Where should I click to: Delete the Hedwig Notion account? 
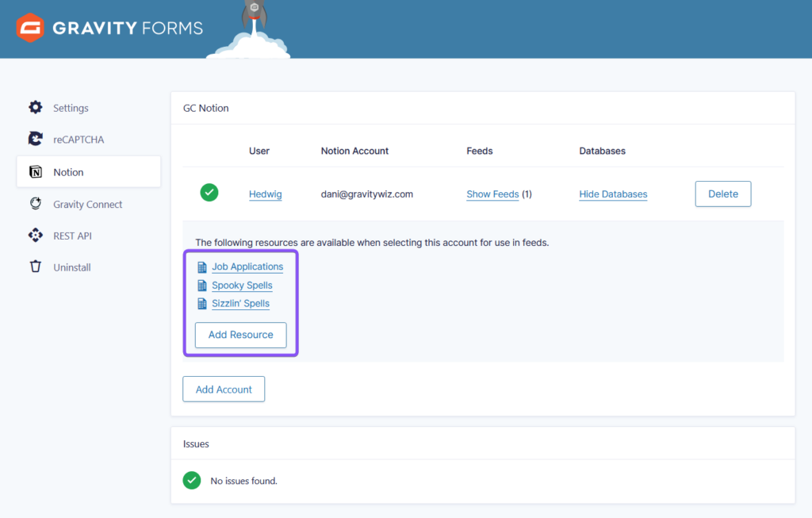click(723, 194)
